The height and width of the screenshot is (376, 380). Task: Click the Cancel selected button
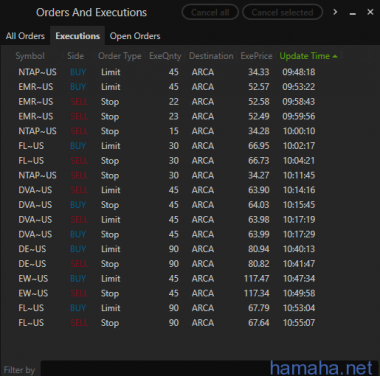click(282, 12)
